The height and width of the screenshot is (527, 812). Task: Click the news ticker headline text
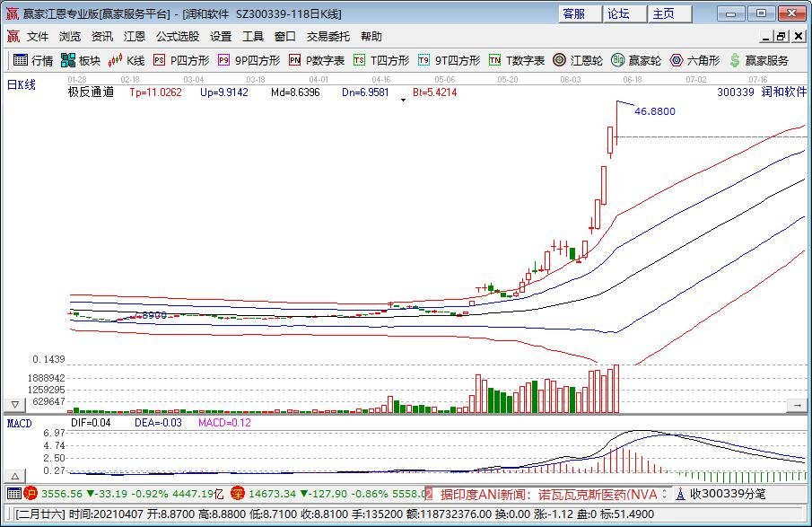[548, 495]
